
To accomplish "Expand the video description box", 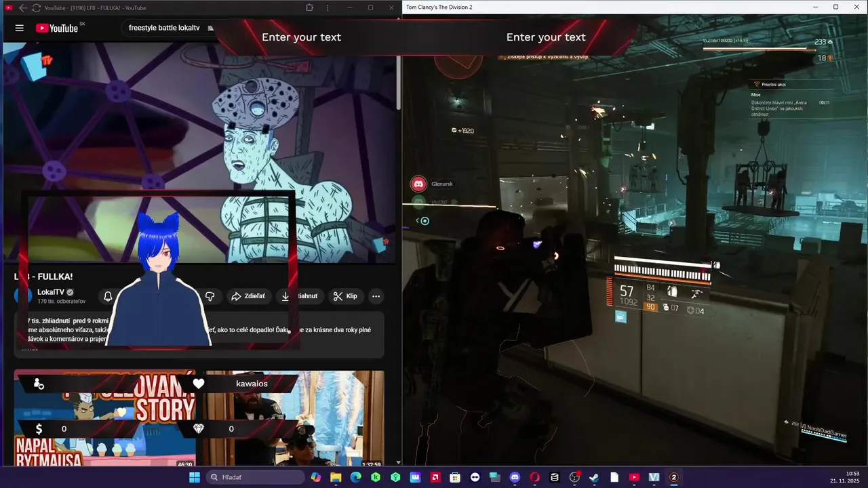I will pyautogui.click(x=199, y=334).
